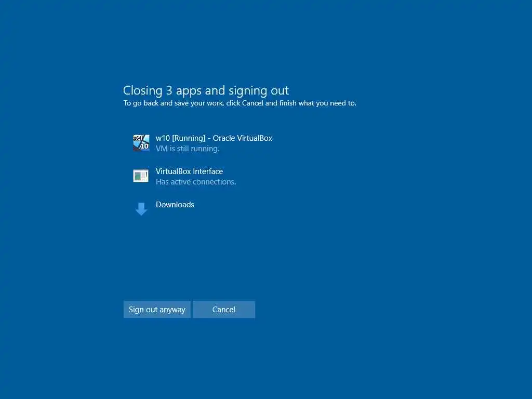This screenshot has height=399, width=532.
Task: Select the VirtualBox Interface icon
Action: coord(141,176)
